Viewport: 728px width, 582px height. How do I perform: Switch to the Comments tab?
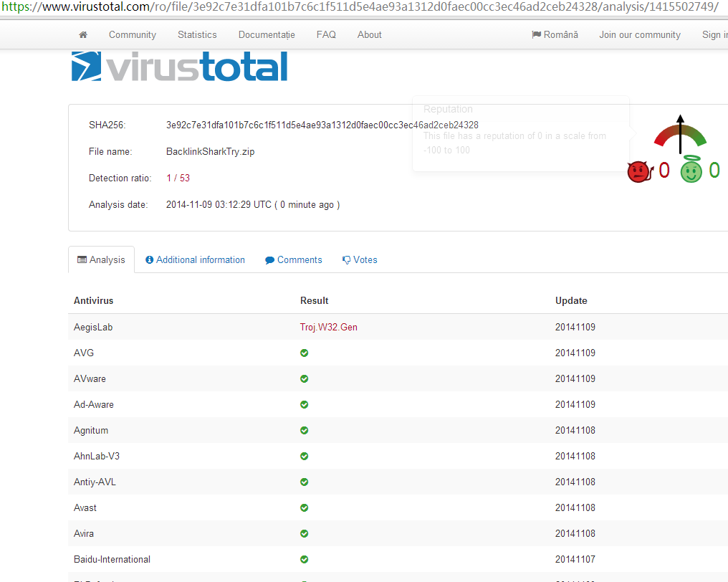pyautogui.click(x=294, y=259)
